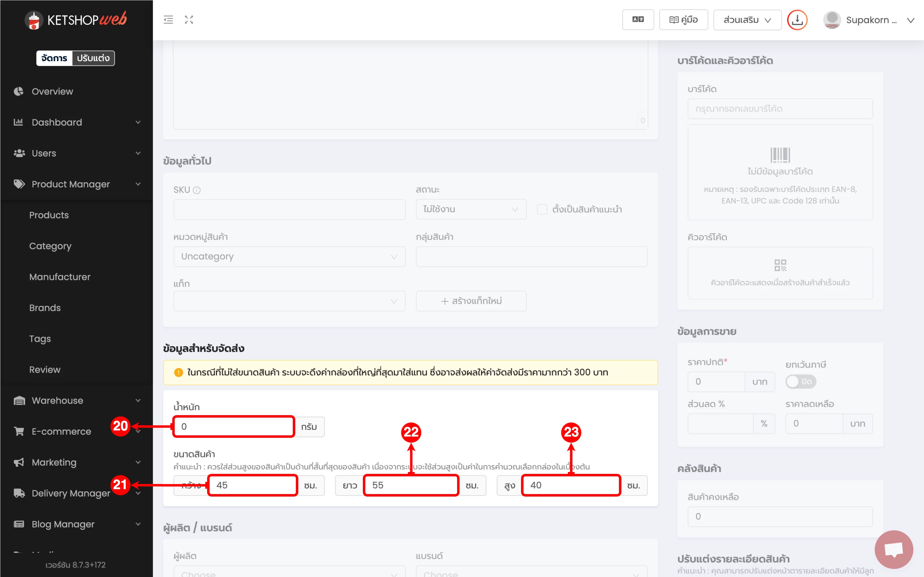Click the SKU info icon
This screenshot has height=577, width=924.
tap(196, 190)
